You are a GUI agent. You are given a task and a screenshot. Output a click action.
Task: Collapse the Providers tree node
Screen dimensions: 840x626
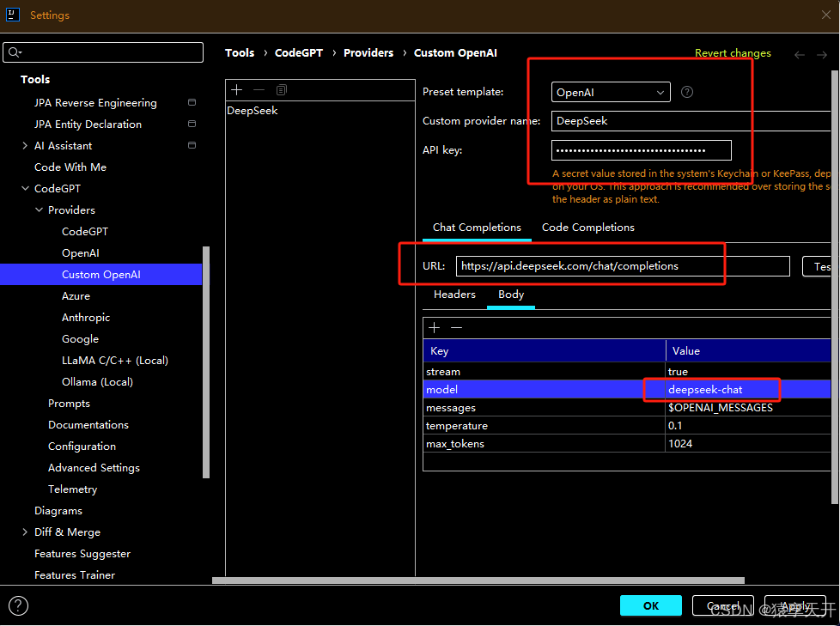click(x=39, y=210)
